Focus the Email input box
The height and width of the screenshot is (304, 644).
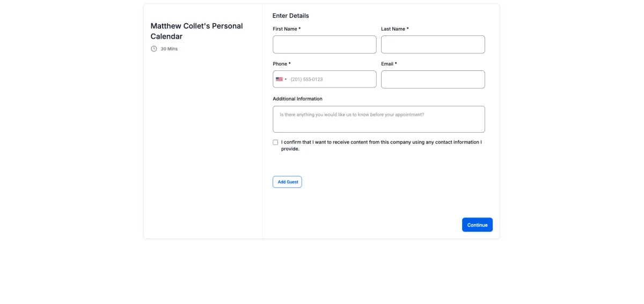[433, 79]
